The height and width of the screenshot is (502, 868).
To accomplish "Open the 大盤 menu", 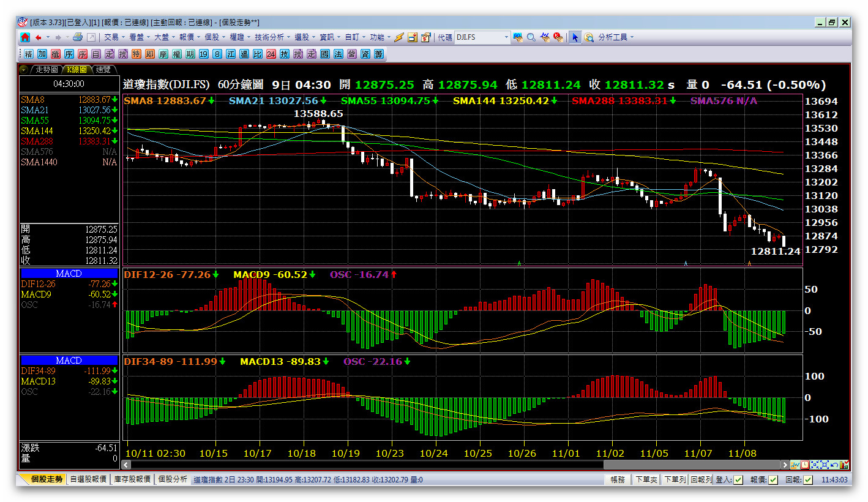I will tap(164, 37).
